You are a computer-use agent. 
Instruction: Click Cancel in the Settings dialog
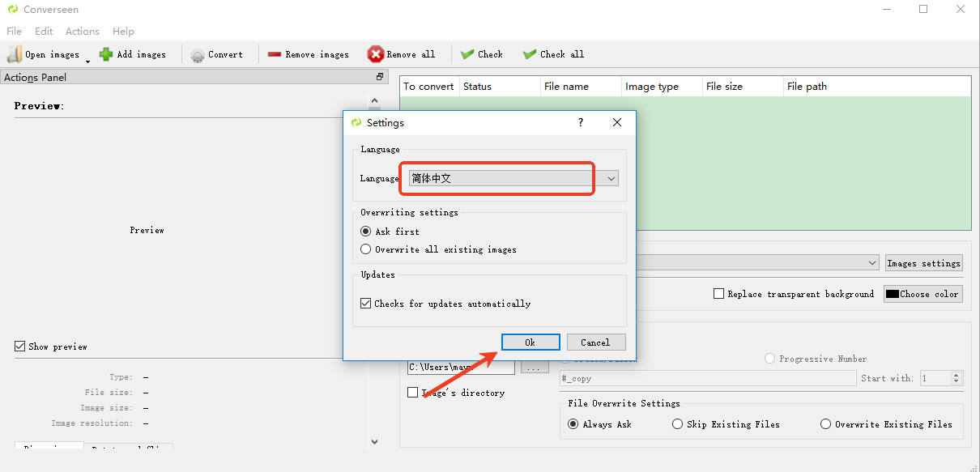595,342
